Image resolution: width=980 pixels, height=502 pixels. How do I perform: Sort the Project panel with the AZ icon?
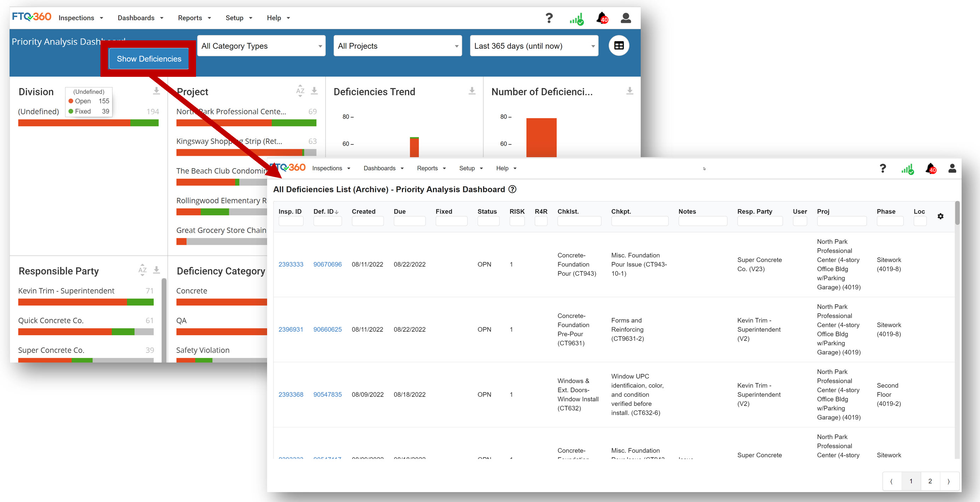click(x=300, y=91)
